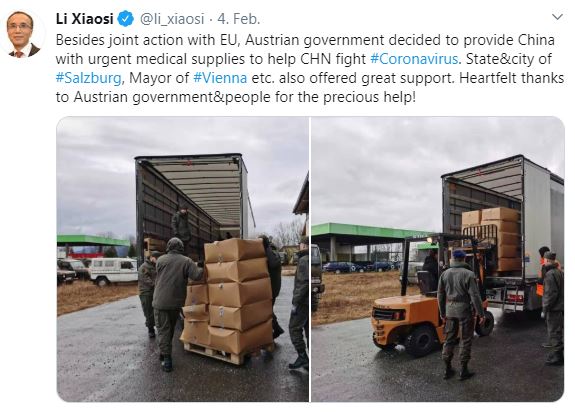The width and height of the screenshot is (575, 412).
Task: Open the Li Xiaosi display name
Action: 84,19
